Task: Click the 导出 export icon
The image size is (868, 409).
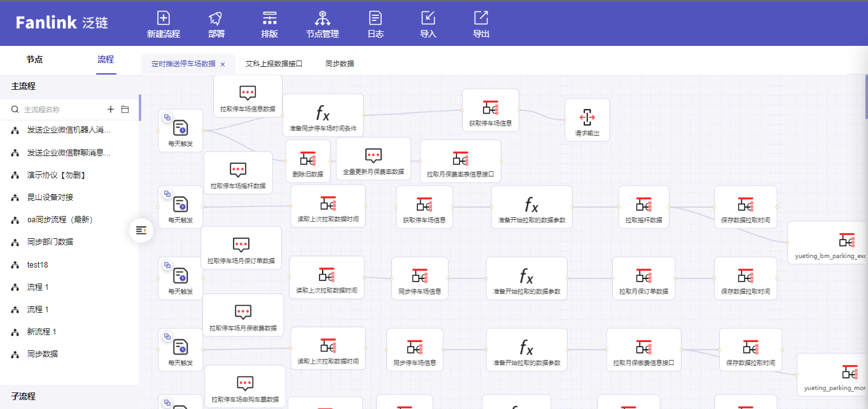Action: point(481,19)
